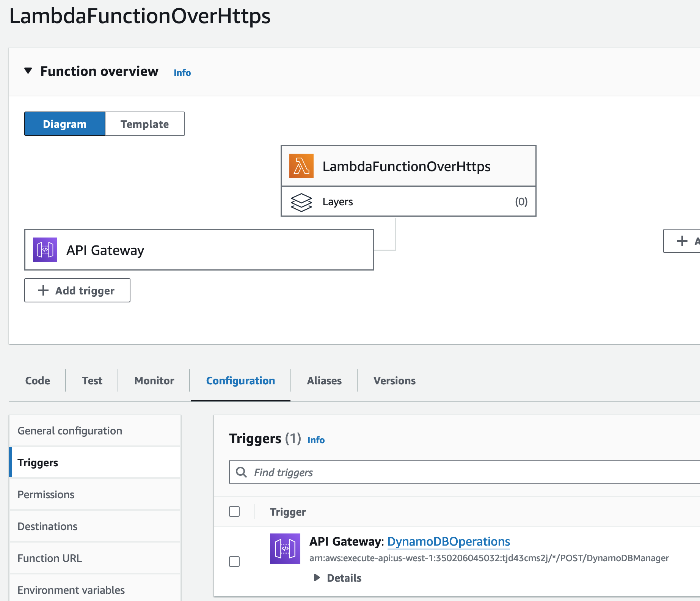Screen dimensions: 700x601
Task: Click the orange Lambda function icon
Action: point(301,166)
